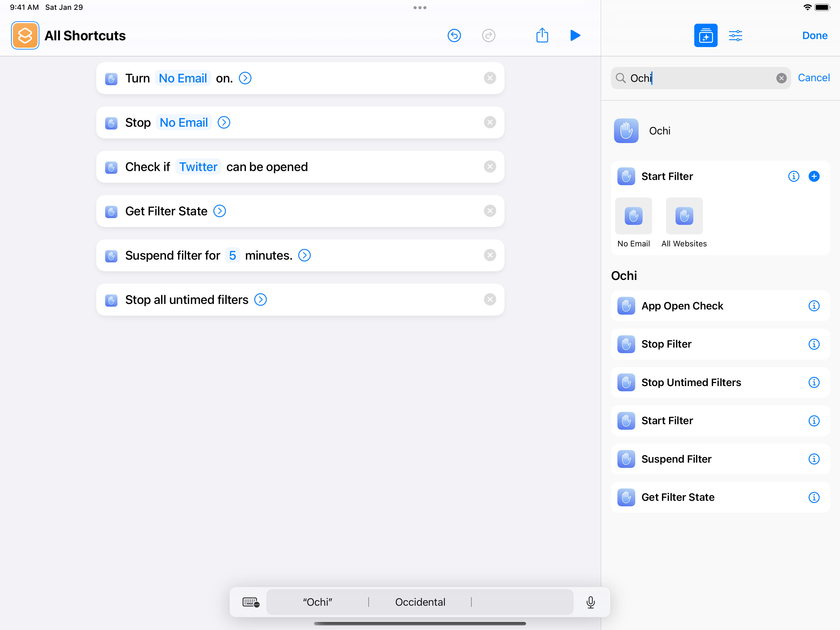Open shortcut settings sliders icon

click(x=735, y=36)
